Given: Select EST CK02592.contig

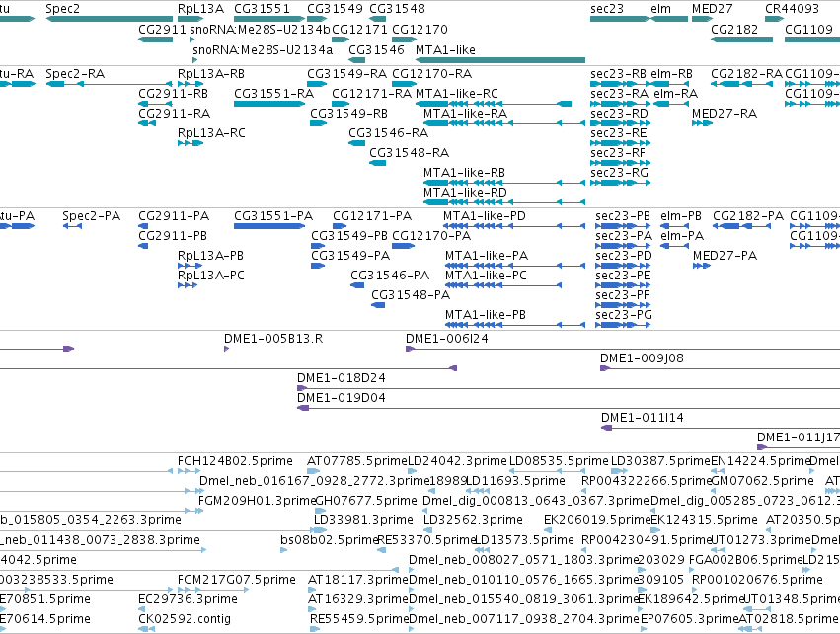Looking at the screenshot, I should coord(147,629).
